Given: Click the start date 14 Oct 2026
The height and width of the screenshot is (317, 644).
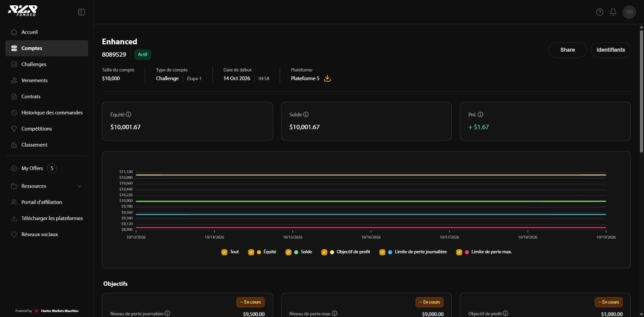Looking at the screenshot, I should pyautogui.click(x=237, y=78).
